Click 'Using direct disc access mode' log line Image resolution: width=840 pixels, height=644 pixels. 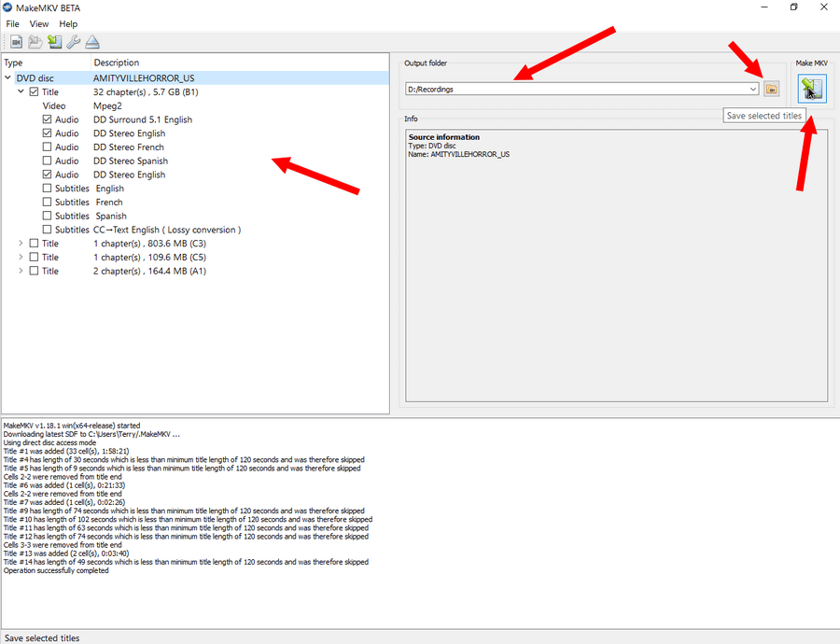pyautogui.click(x=49, y=442)
